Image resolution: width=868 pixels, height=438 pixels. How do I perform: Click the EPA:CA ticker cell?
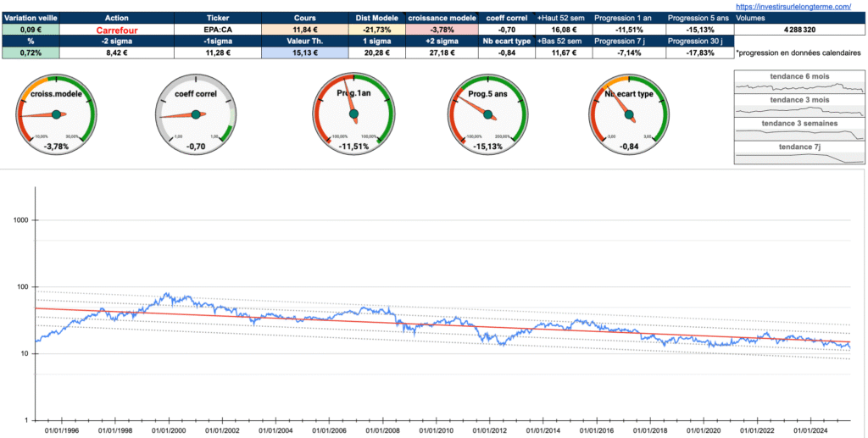(x=217, y=29)
